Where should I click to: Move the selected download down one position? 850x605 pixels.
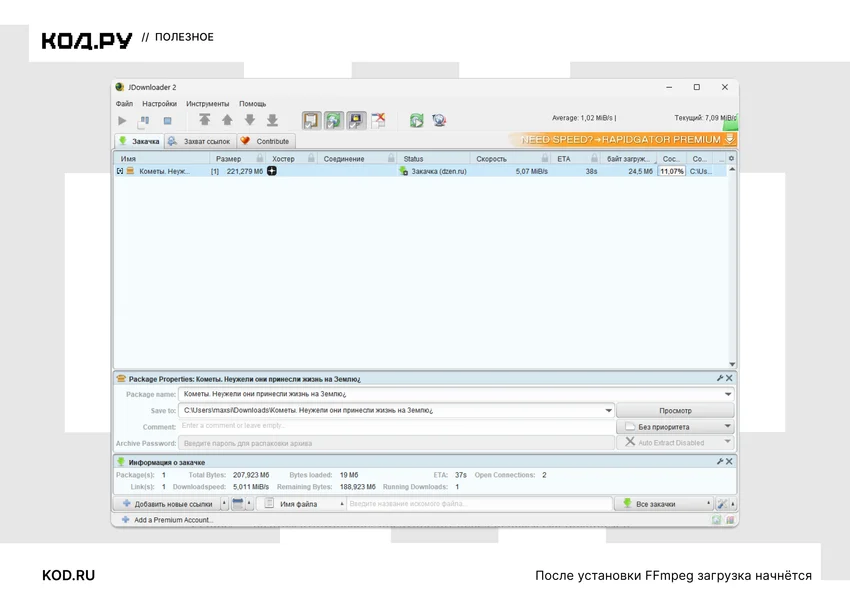click(250, 120)
